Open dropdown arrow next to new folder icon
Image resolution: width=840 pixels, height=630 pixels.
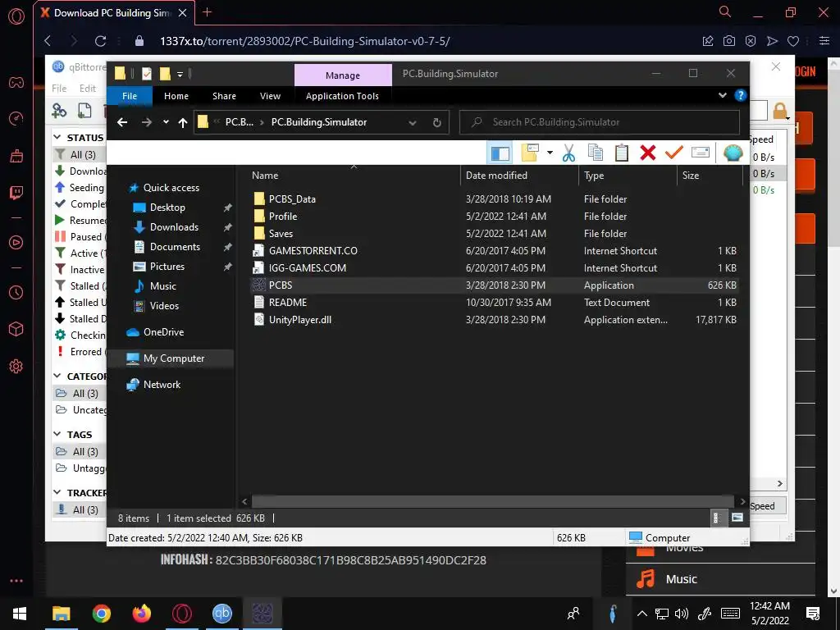pyautogui.click(x=550, y=153)
